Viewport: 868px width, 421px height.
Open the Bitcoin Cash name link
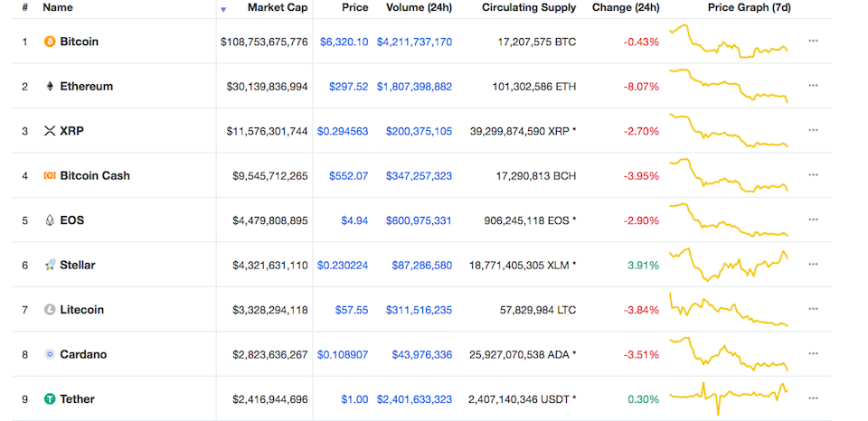tap(95, 176)
